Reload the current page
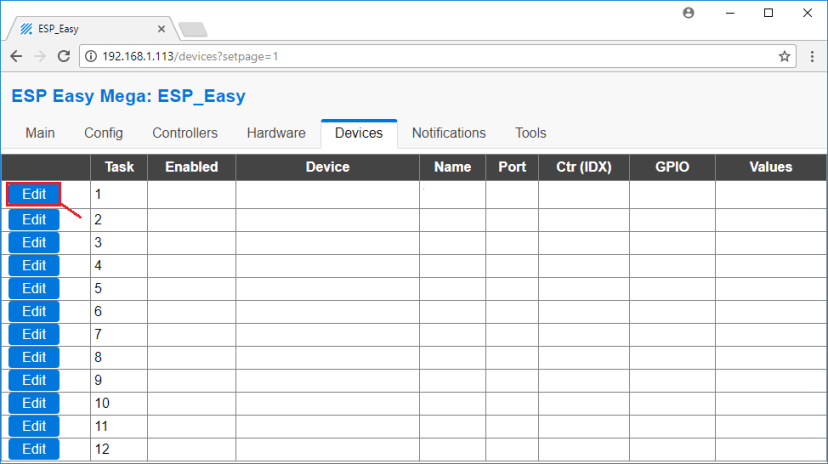This screenshot has height=464, width=828. point(64,57)
